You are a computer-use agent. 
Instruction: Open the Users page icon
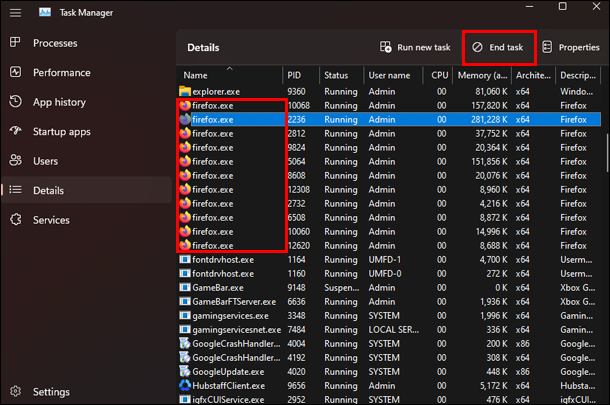(x=16, y=160)
